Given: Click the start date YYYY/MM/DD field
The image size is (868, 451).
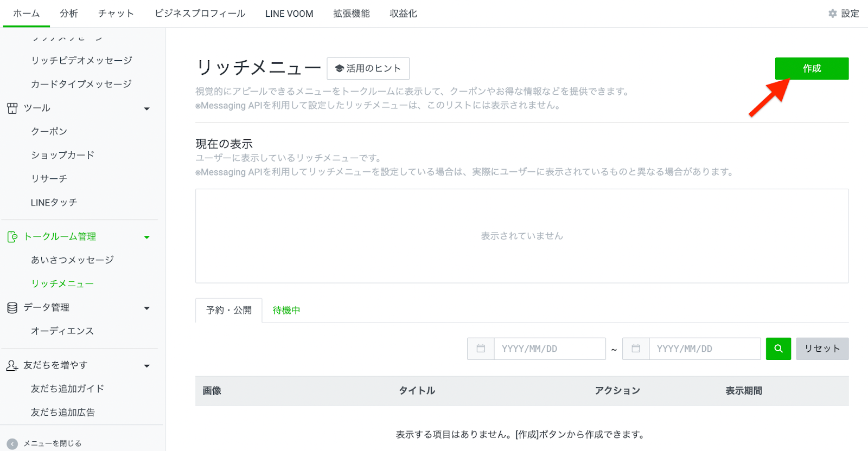Looking at the screenshot, I should [549, 349].
